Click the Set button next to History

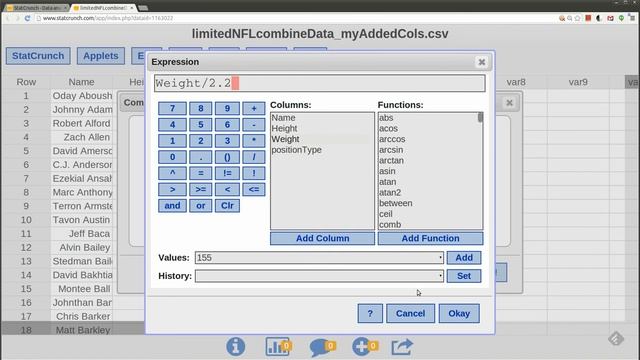pyautogui.click(x=464, y=276)
